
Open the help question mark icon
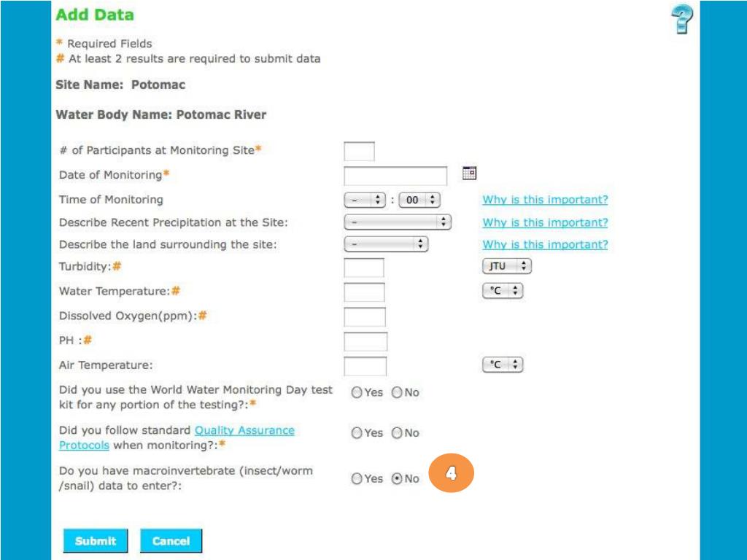(x=682, y=20)
